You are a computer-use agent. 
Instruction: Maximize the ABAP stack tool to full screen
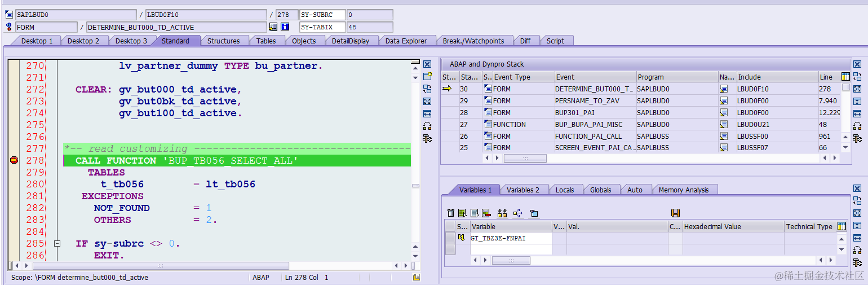tap(857, 89)
